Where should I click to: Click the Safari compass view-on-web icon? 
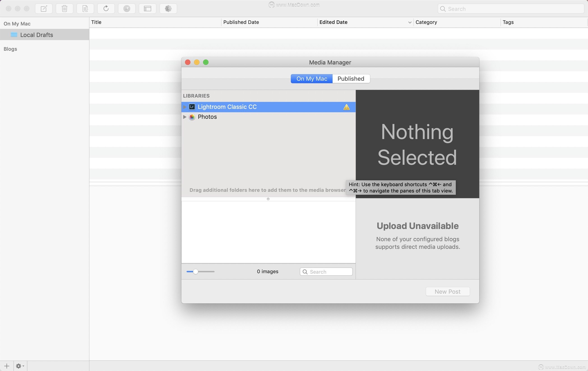pos(127,9)
